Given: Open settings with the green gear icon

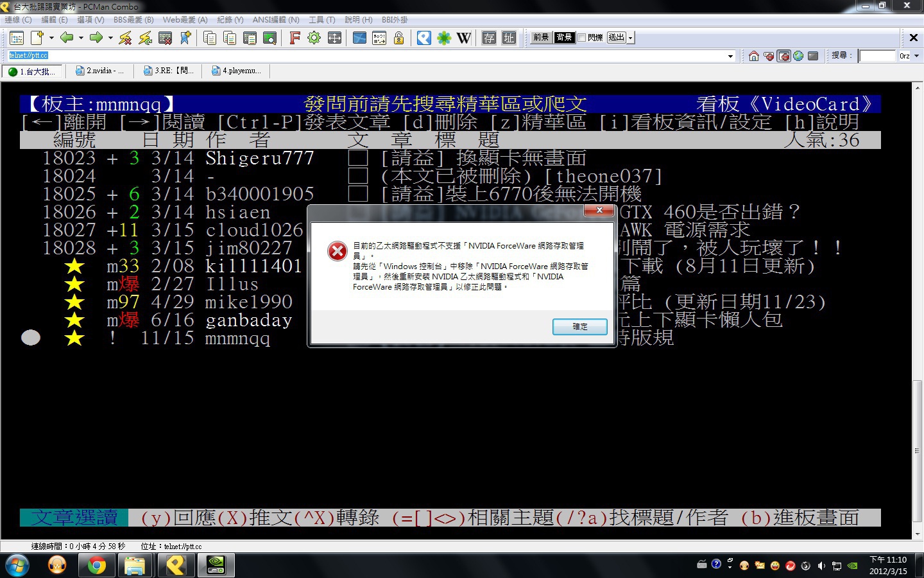Looking at the screenshot, I should point(314,38).
